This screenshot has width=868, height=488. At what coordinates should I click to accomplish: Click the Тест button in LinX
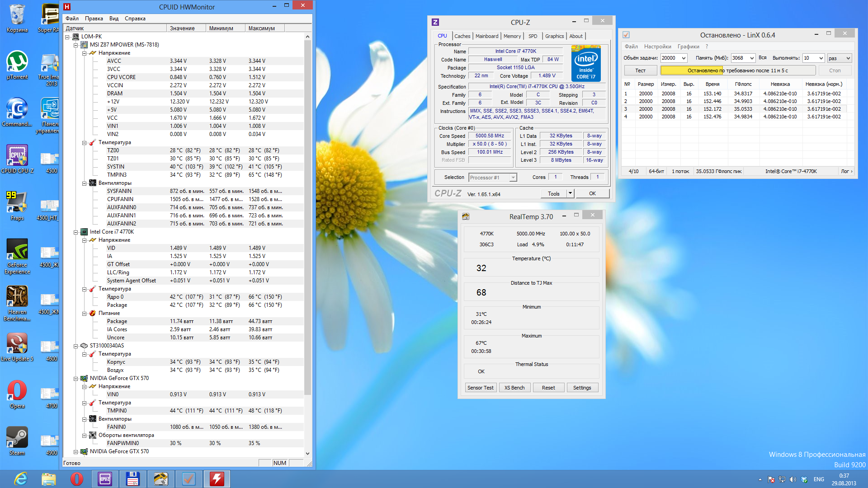[640, 70]
